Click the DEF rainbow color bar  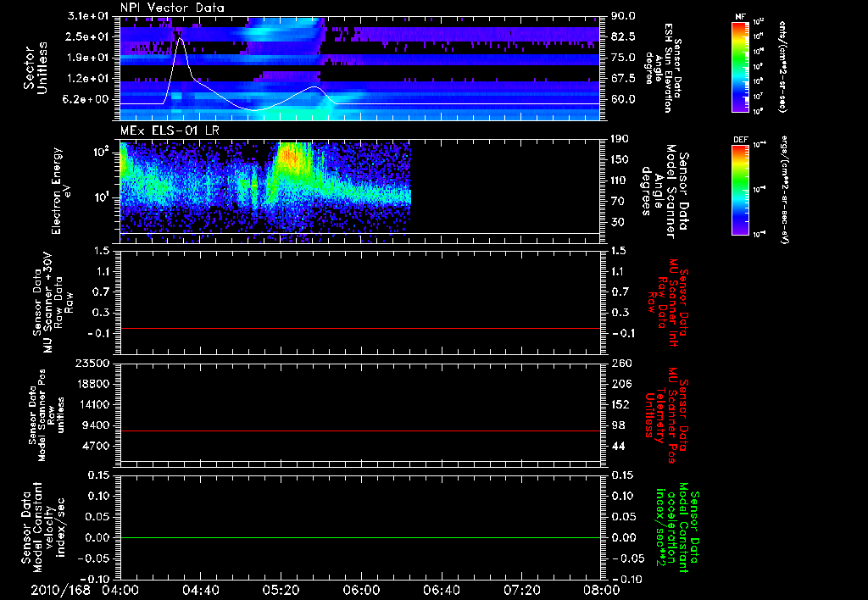click(741, 190)
